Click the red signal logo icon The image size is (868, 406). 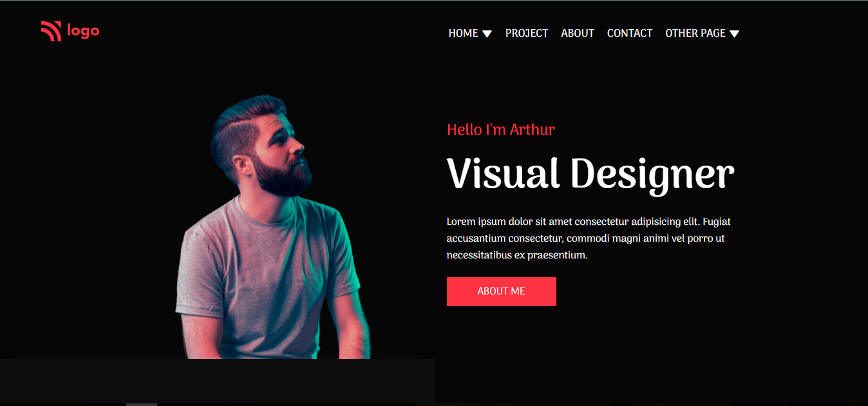point(51,31)
